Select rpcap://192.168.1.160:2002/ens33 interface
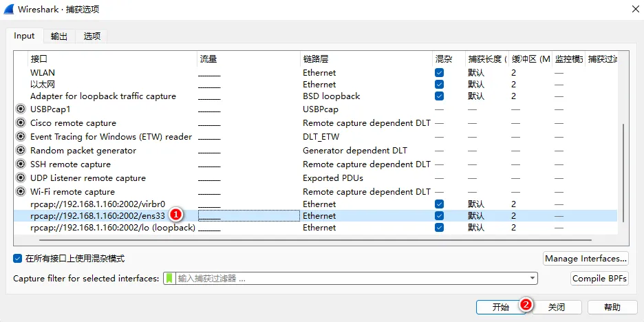Viewport: 644px width, 322px height. tap(98, 215)
